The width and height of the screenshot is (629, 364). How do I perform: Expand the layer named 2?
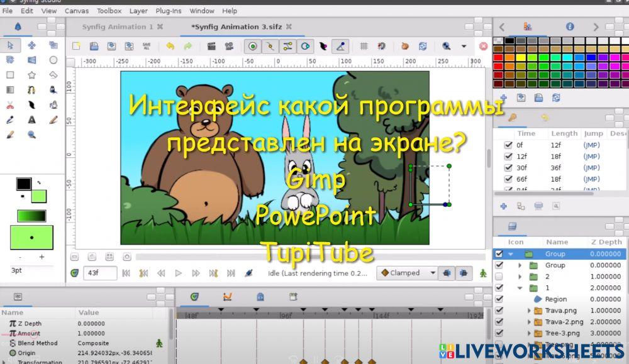tap(520, 277)
